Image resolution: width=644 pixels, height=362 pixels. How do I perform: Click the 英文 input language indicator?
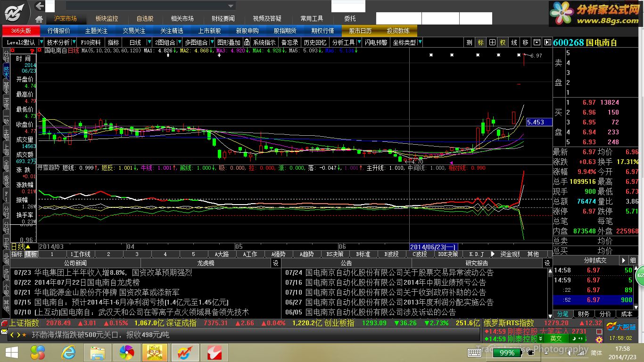click(x=556, y=338)
